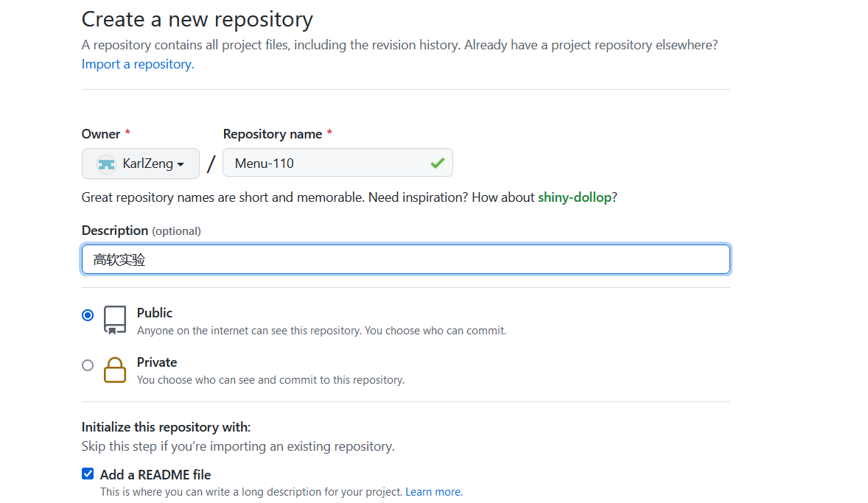Click the Add a README file label
Image resolution: width=868 pixels, height=503 pixels.
click(155, 475)
